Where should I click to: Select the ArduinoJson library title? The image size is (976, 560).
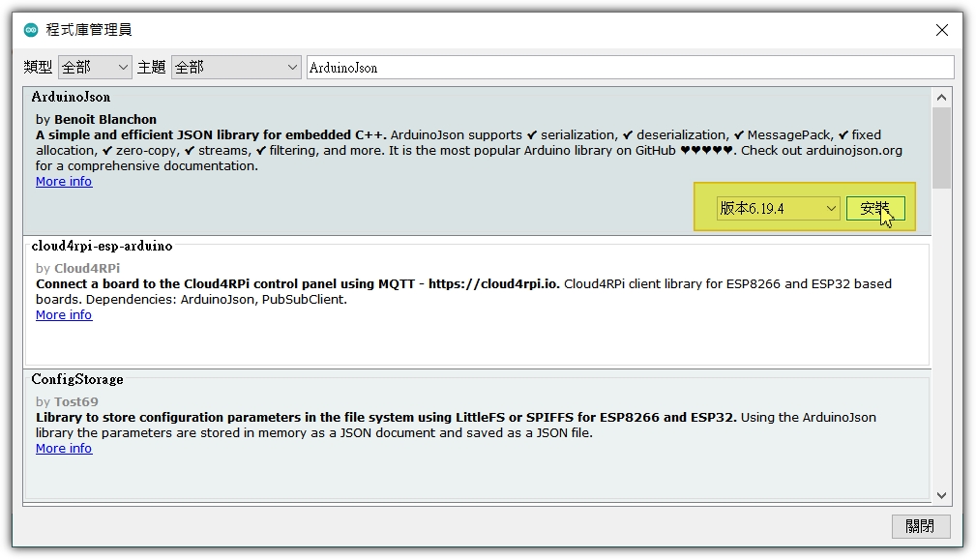(x=71, y=97)
